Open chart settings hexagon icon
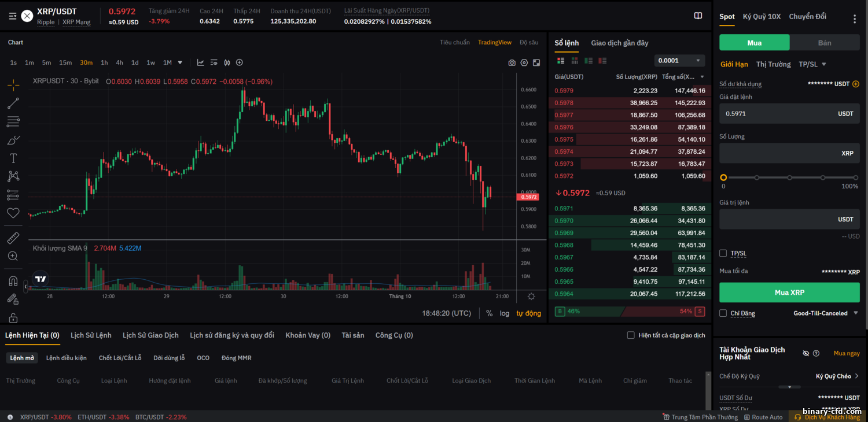This screenshot has height=422, width=868. [524, 62]
